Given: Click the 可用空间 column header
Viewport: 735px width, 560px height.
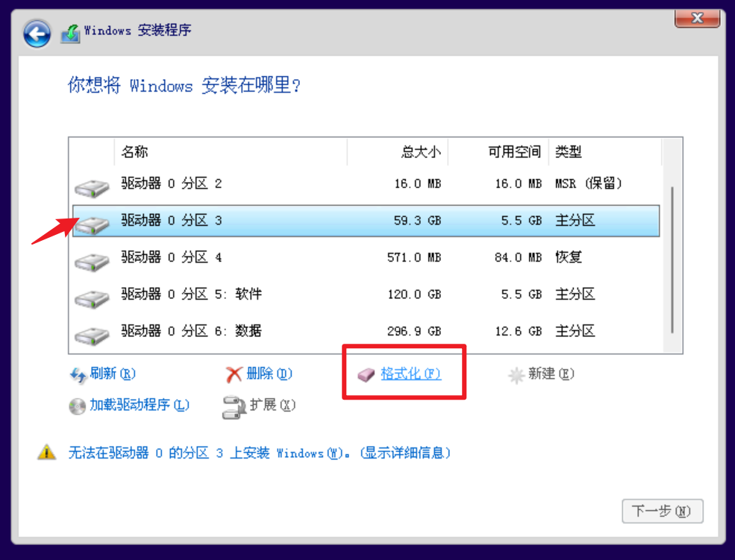Looking at the screenshot, I should (498, 151).
